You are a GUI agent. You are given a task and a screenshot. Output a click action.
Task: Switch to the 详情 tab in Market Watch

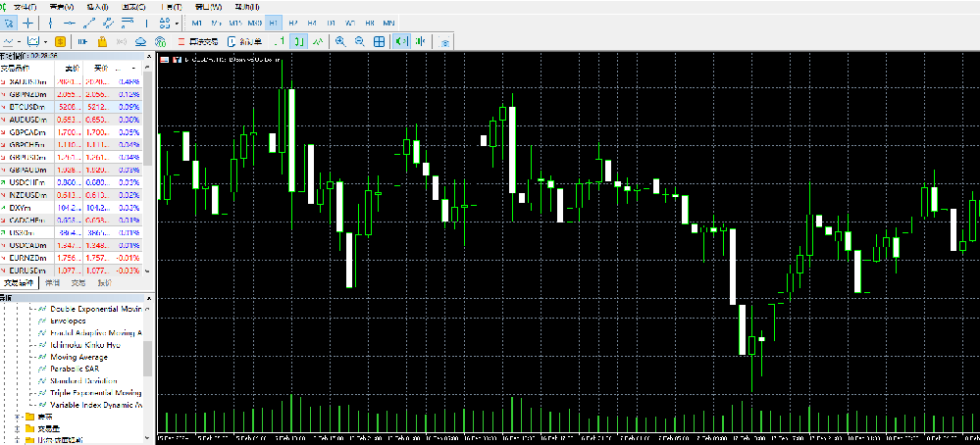(54, 283)
